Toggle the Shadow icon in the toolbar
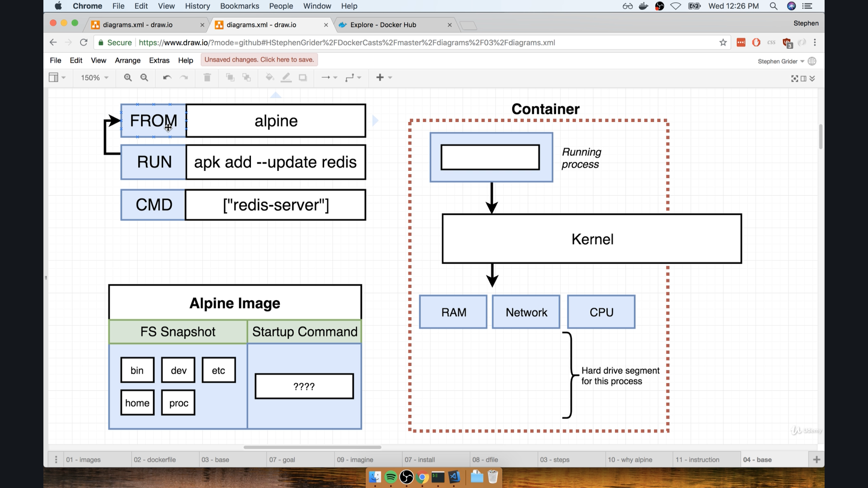 tap(303, 77)
